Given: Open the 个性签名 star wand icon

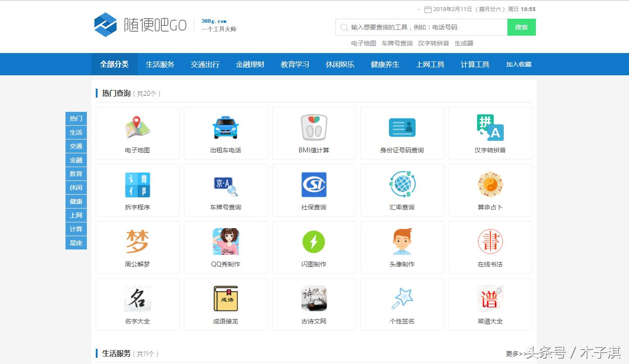Looking at the screenshot, I should pyautogui.click(x=402, y=299).
